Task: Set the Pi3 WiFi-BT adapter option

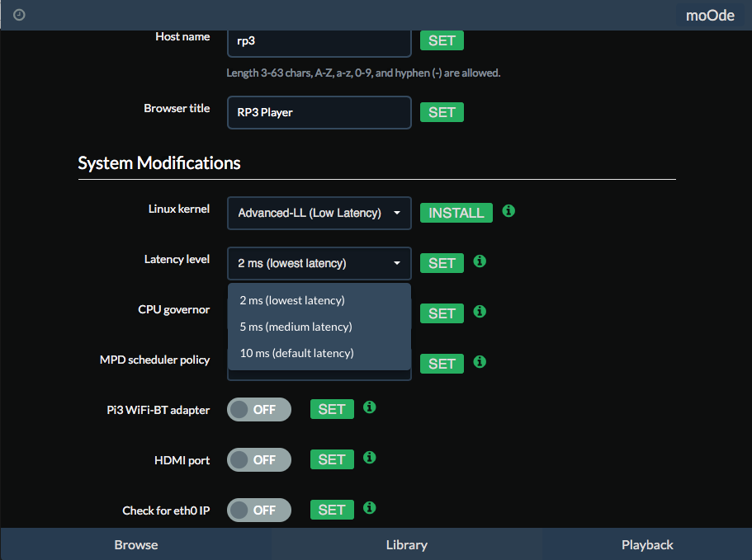Action: (332, 409)
